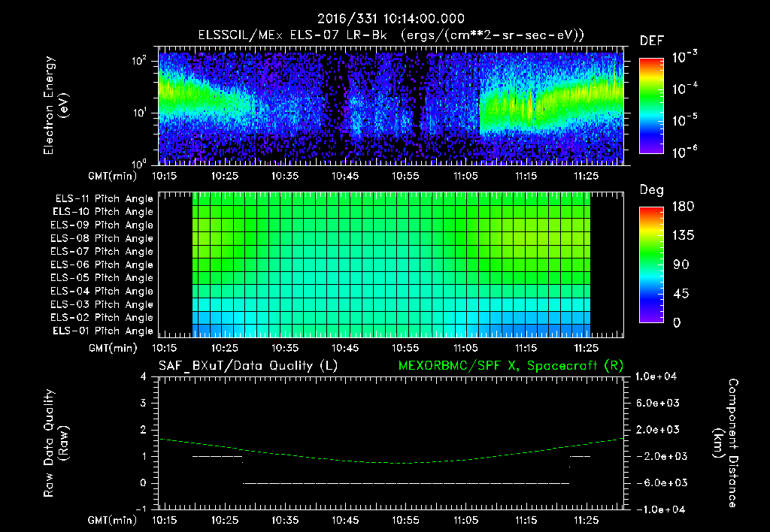Click the DEF color bar of the spectrogram
Screen dimensions: 770x532
click(651, 106)
